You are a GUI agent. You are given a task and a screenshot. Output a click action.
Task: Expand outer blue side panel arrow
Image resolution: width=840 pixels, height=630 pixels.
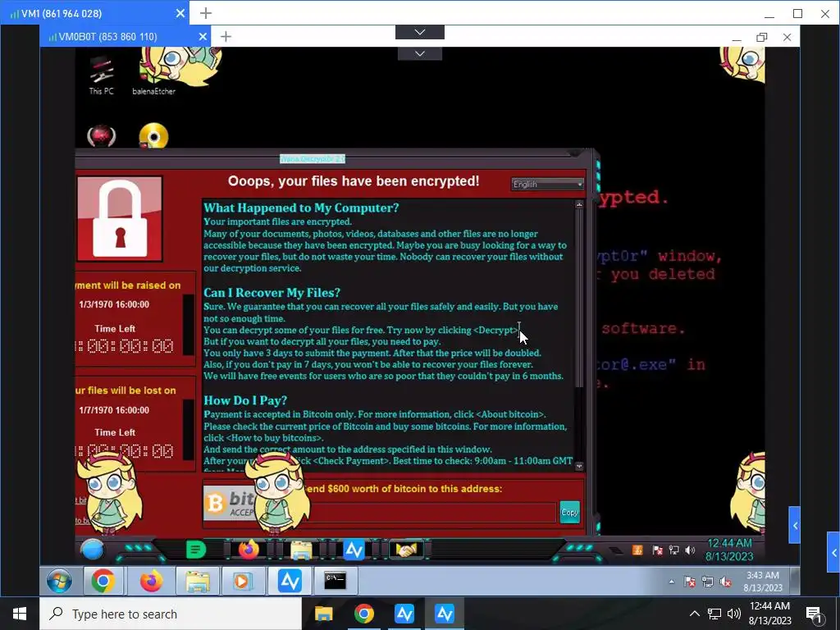(833, 552)
